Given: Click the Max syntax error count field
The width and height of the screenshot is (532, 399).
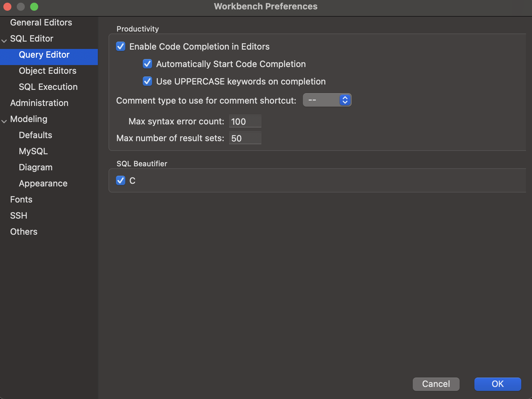Looking at the screenshot, I should [245, 121].
